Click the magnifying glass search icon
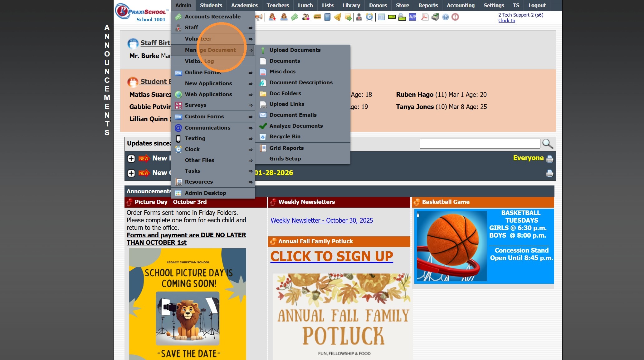 pyautogui.click(x=547, y=144)
